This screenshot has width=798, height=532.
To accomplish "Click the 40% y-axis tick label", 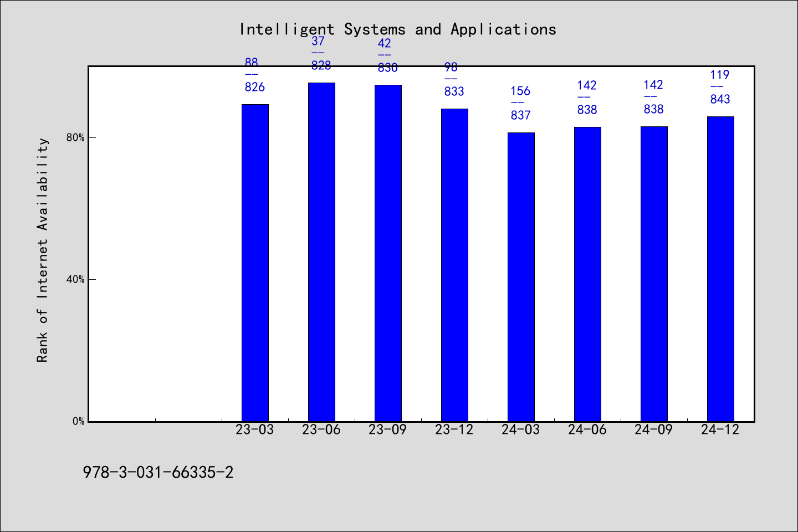I will (x=75, y=279).
